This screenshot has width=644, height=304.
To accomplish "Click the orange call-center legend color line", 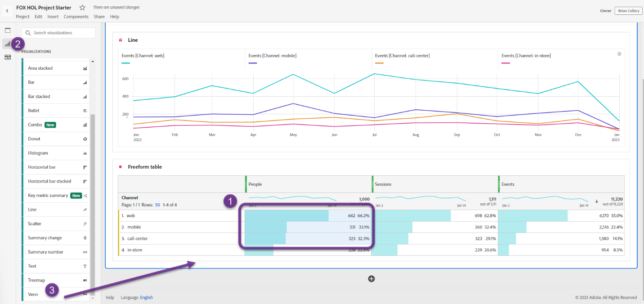I will pos(379,63).
